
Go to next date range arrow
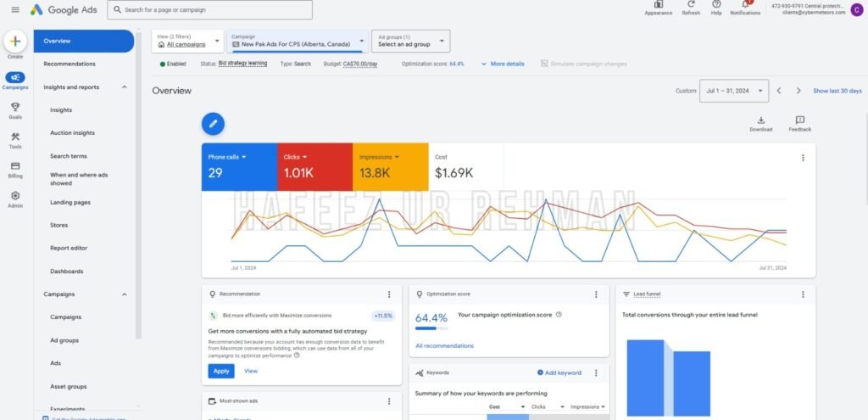[x=798, y=91]
